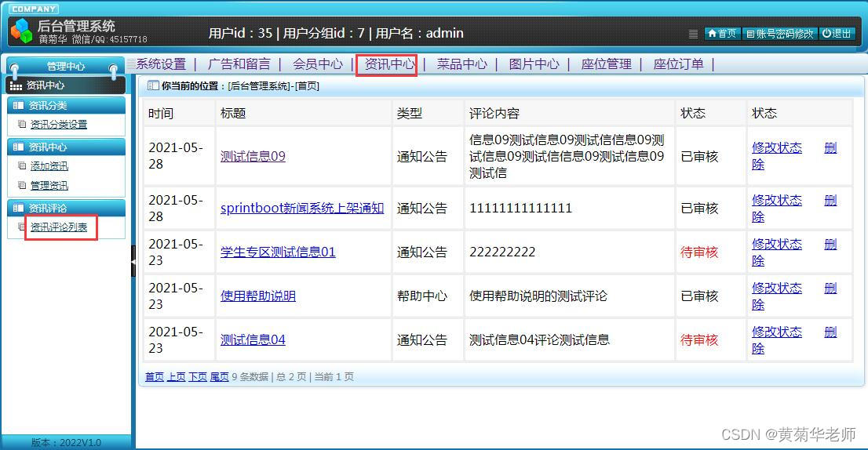Image resolution: width=868 pixels, height=450 pixels.
Task: Open article 测试信息04
Action: click(x=253, y=339)
